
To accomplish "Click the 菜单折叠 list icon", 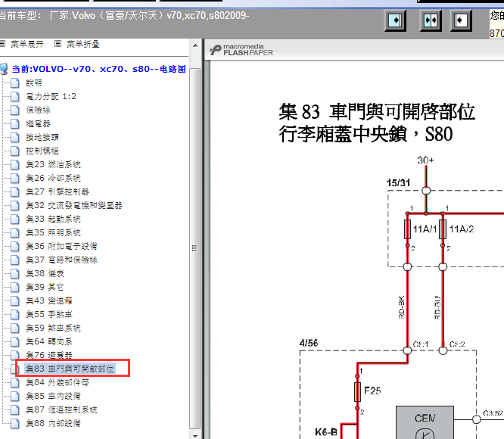I will tap(58, 44).
